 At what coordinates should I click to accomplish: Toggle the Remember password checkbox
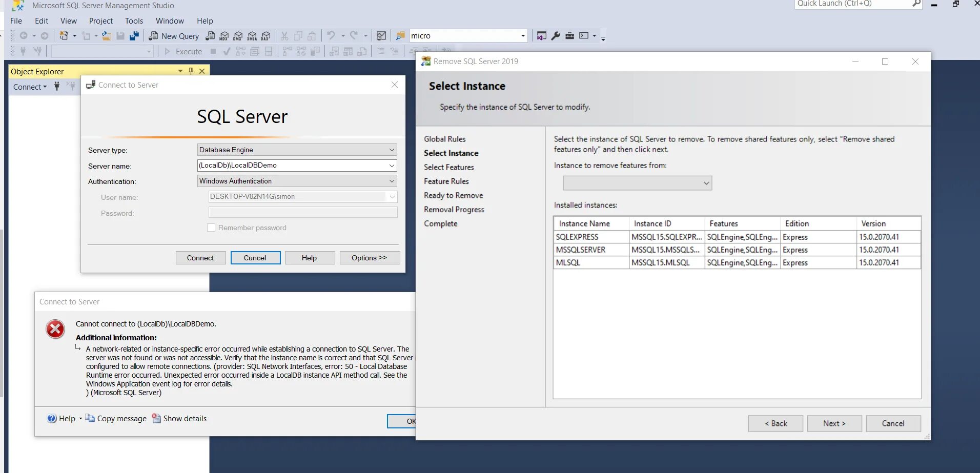pyautogui.click(x=211, y=228)
